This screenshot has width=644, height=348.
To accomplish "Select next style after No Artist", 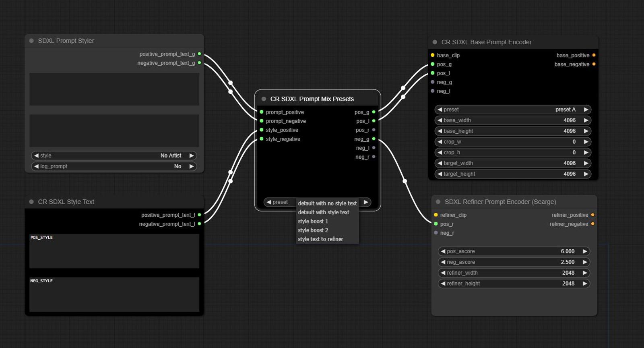I will click(192, 155).
